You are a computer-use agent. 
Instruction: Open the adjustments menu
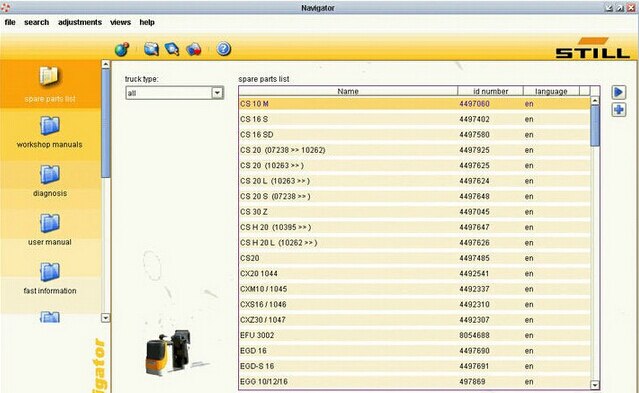[x=80, y=22]
